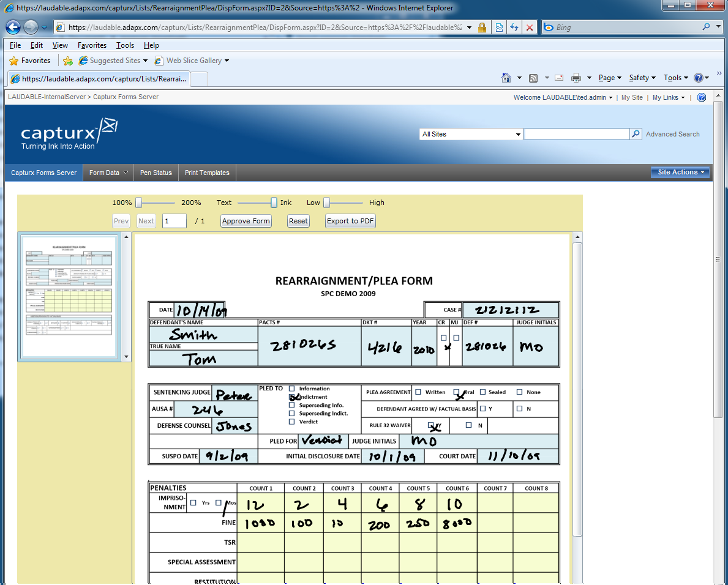Expand the My Links dropdown
Viewport: 728px width, 585px height.
point(669,97)
